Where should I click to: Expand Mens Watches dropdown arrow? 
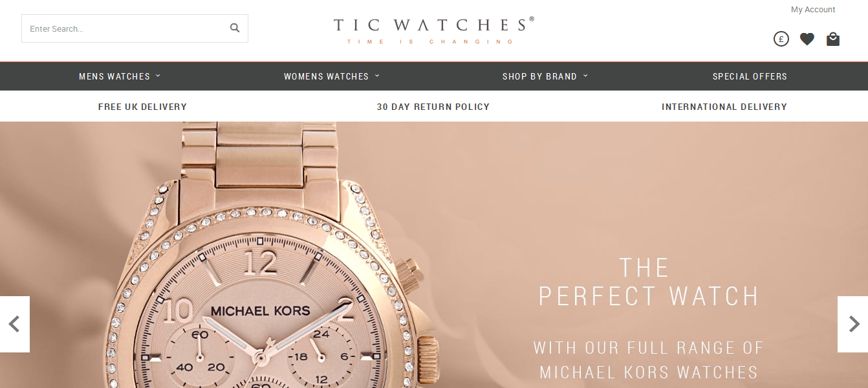[x=158, y=76]
